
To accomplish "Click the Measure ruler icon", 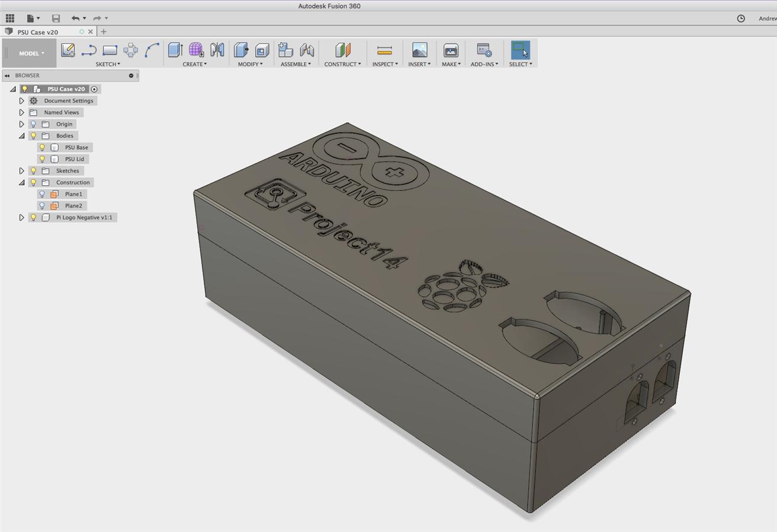I will click(384, 50).
